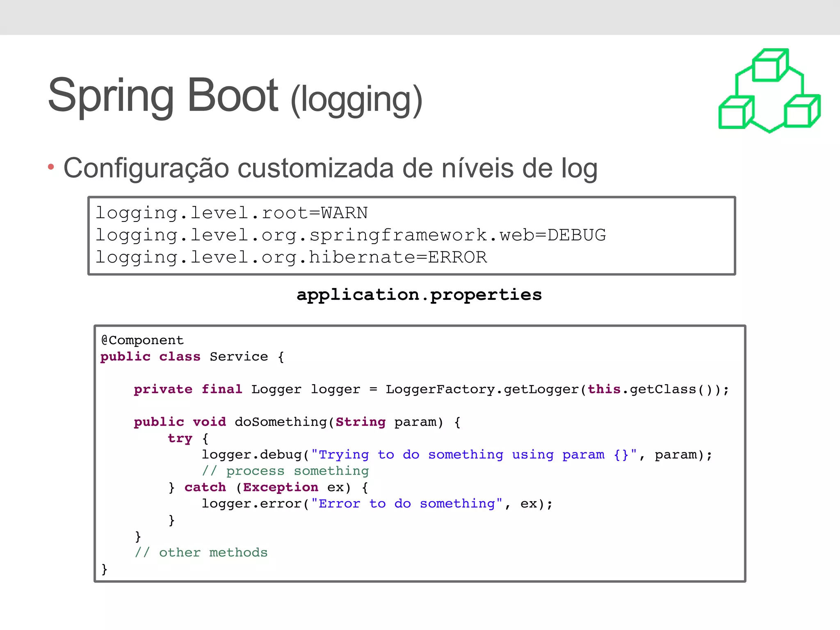The height and width of the screenshot is (630, 840).
Task: Select the 'public class Service {' line
Action: tap(192, 356)
